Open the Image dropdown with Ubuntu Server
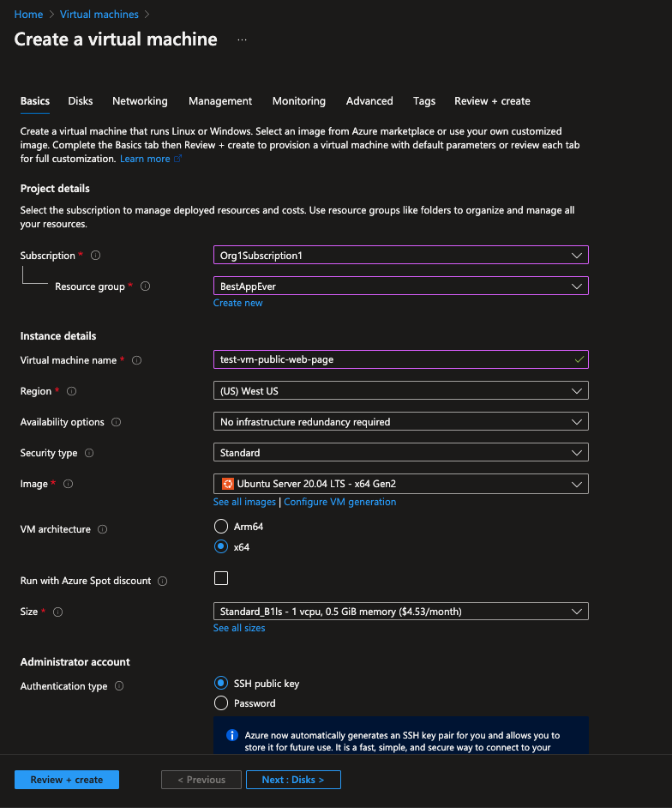 tap(400, 484)
